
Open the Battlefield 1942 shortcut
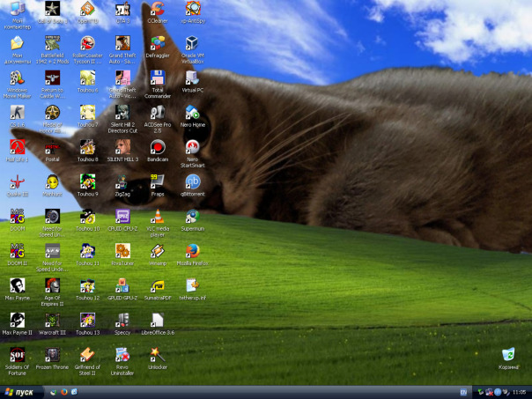pos(52,44)
